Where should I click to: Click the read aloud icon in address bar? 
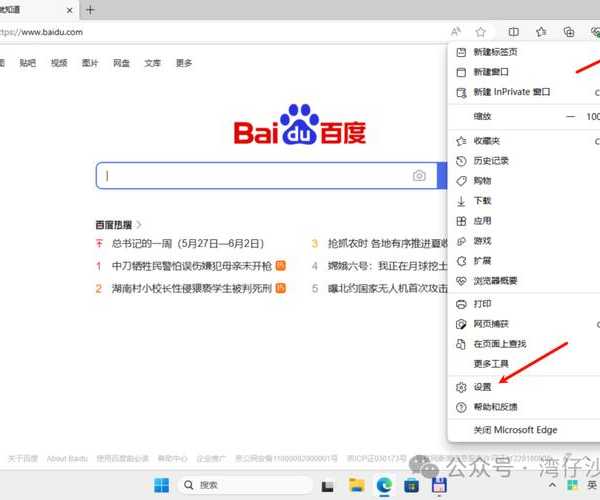coord(455,32)
